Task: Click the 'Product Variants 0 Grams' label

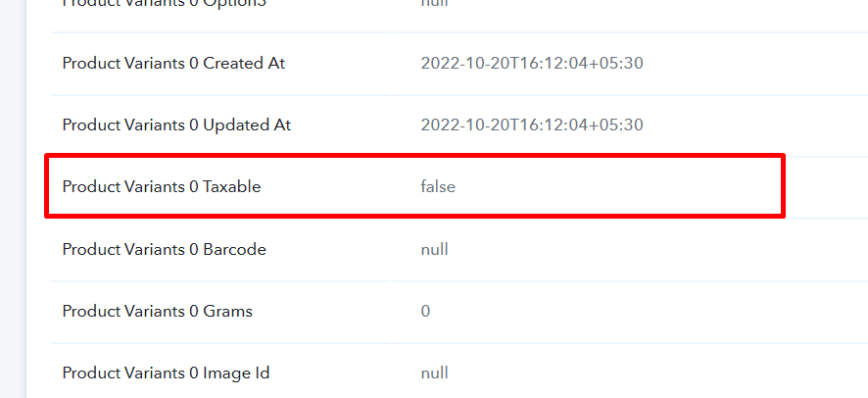Action: 157,311
